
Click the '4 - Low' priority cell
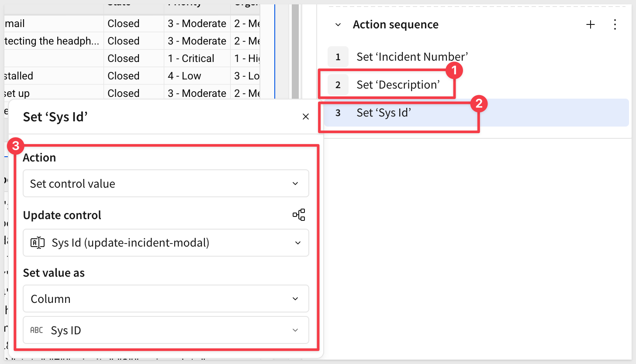click(184, 76)
